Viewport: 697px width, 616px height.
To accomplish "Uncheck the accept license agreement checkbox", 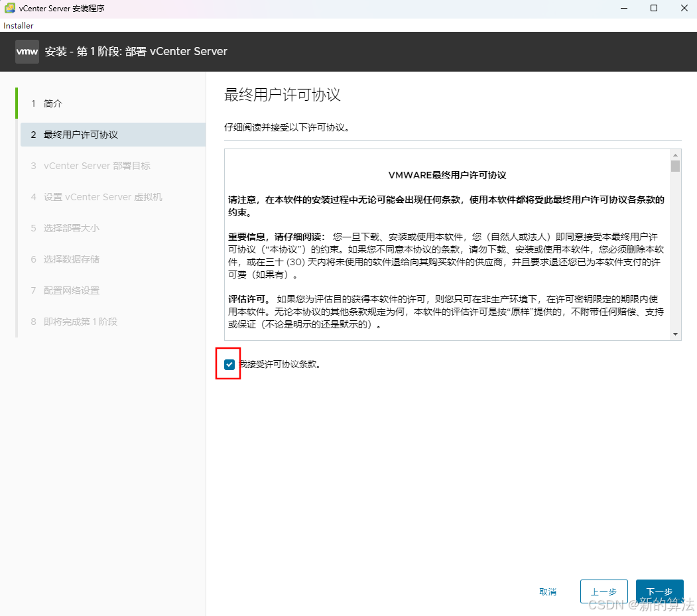I will click(229, 365).
